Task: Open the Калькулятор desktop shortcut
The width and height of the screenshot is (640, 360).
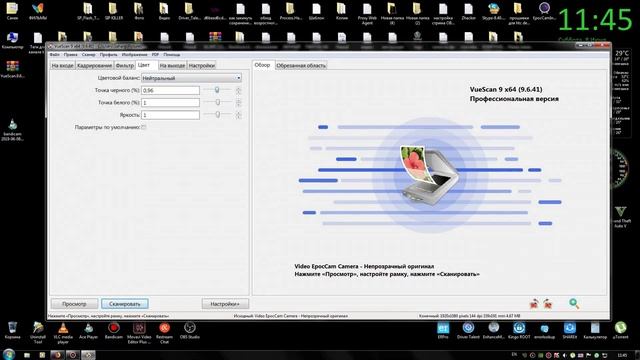Action: pos(595,330)
